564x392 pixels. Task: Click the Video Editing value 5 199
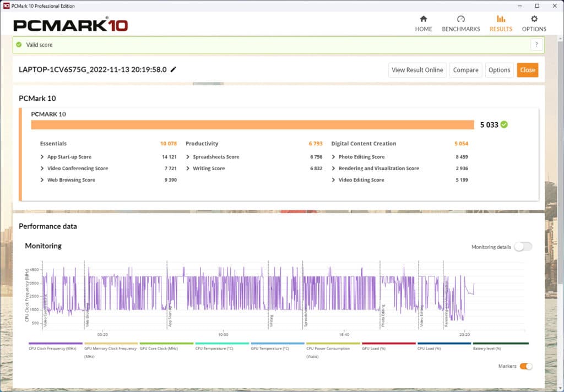click(462, 180)
